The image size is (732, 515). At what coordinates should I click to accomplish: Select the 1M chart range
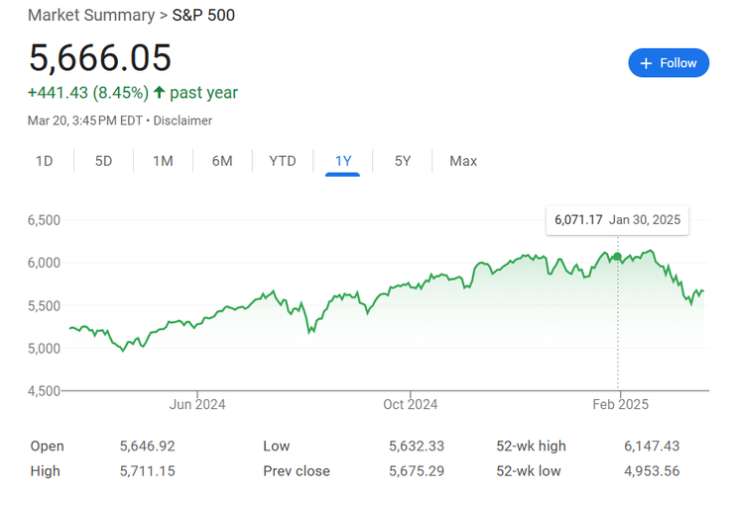coord(163,161)
